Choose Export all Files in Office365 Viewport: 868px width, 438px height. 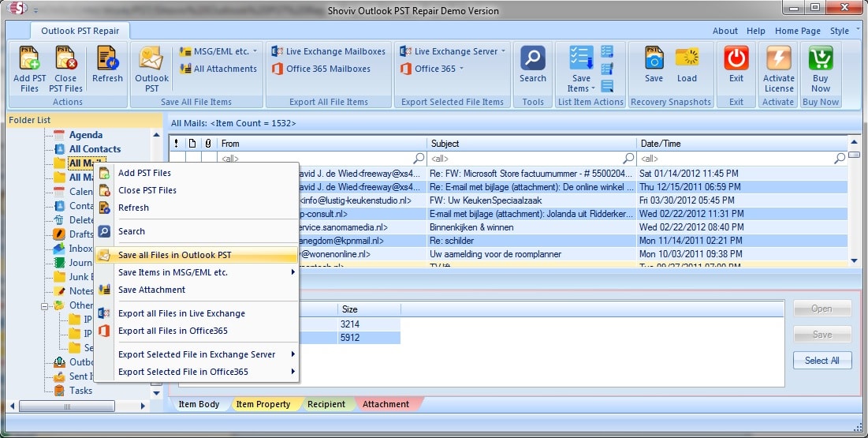coord(196,331)
